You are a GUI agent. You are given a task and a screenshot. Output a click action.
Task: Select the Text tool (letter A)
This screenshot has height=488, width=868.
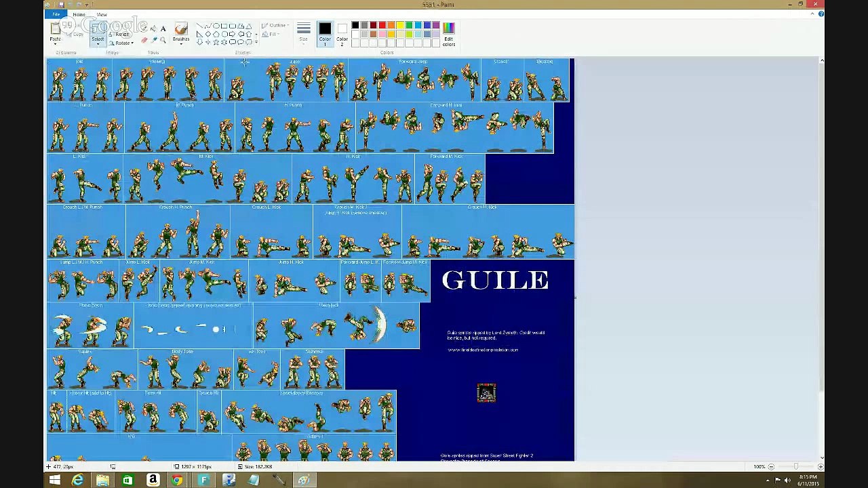point(163,28)
